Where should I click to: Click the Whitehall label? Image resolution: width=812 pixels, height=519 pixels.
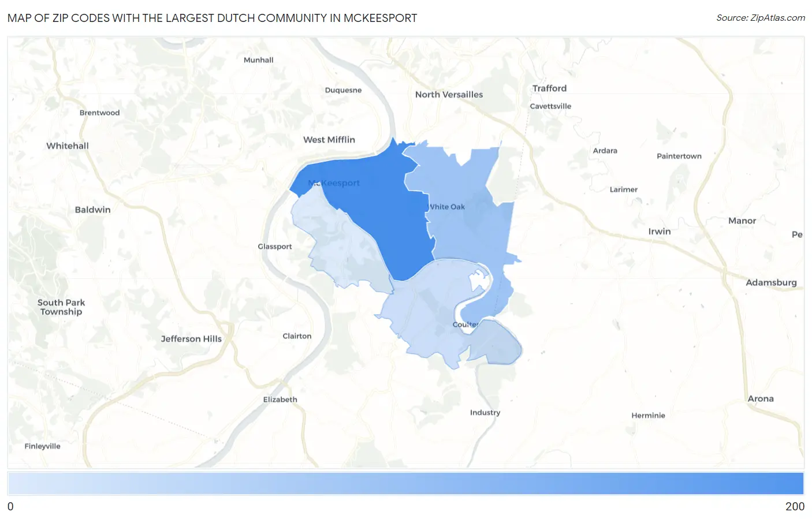[x=68, y=146]
